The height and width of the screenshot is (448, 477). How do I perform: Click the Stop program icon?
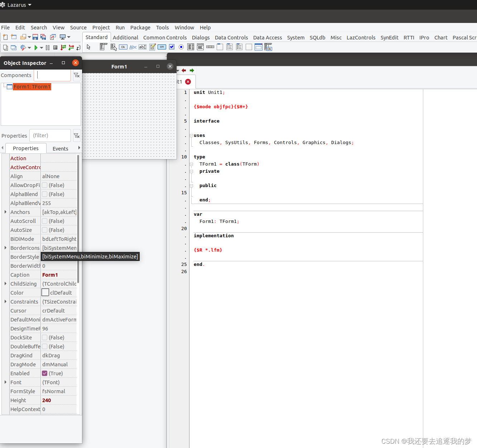pyautogui.click(x=56, y=47)
